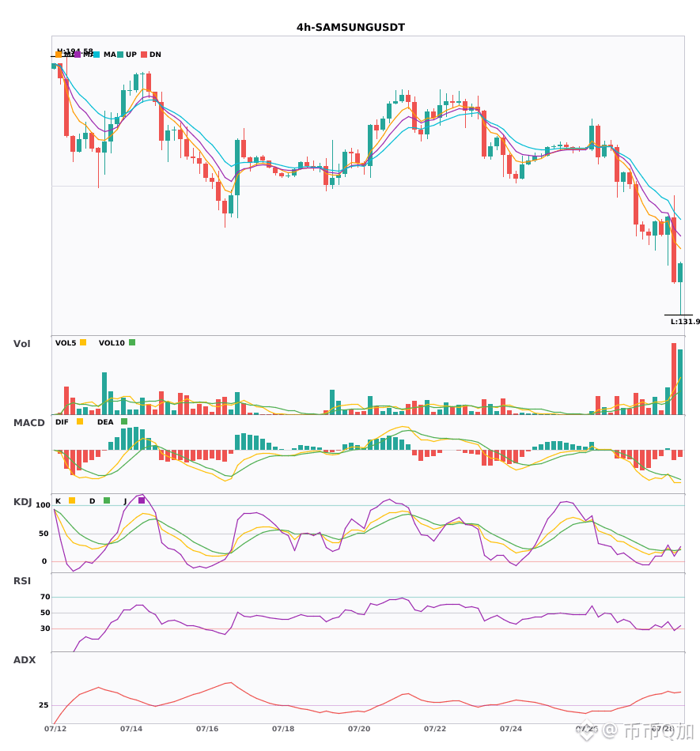Click the MACD panel heading
Screen dimensions: 700x751
pos(28,423)
